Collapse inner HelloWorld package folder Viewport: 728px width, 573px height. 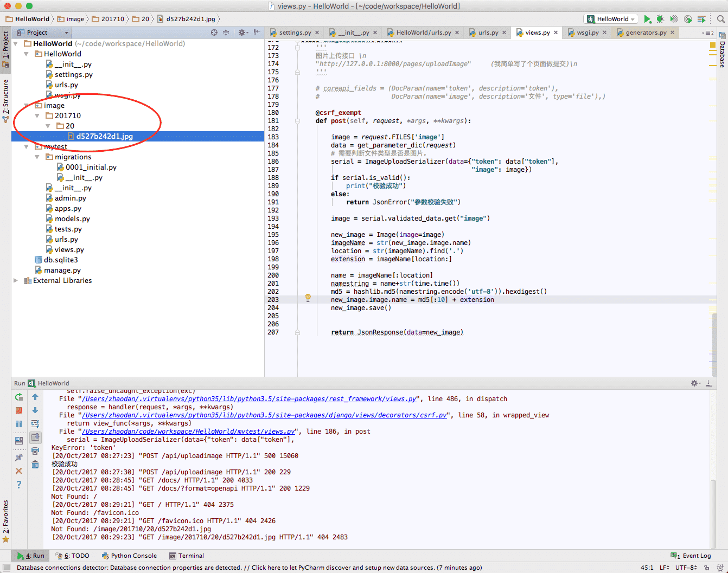(x=26, y=54)
